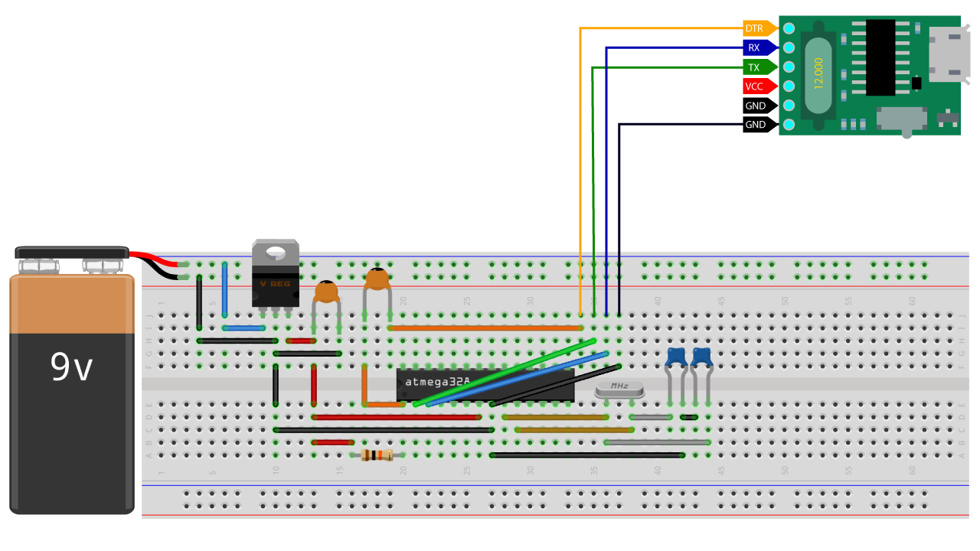Image resolution: width=980 pixels, height=551 pixels.
Task: Click the RX pin label
Action: (x=759, y=47)
